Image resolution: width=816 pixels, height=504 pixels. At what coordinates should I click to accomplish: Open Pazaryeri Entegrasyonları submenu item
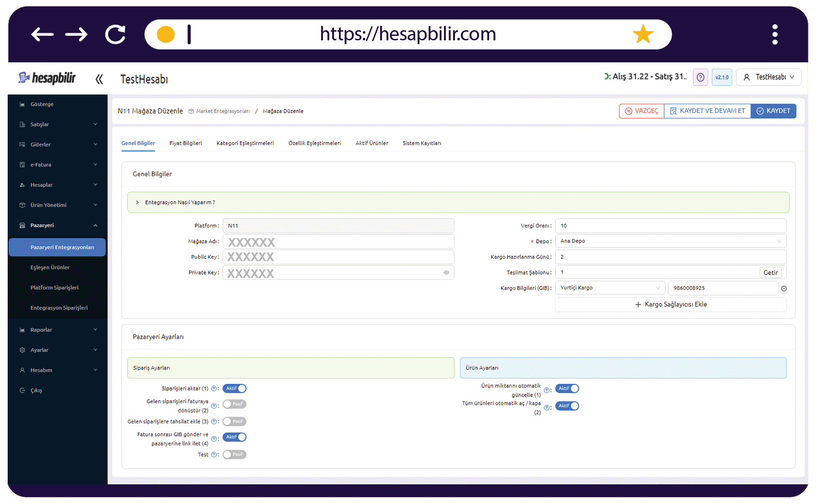tap(57, 247)
